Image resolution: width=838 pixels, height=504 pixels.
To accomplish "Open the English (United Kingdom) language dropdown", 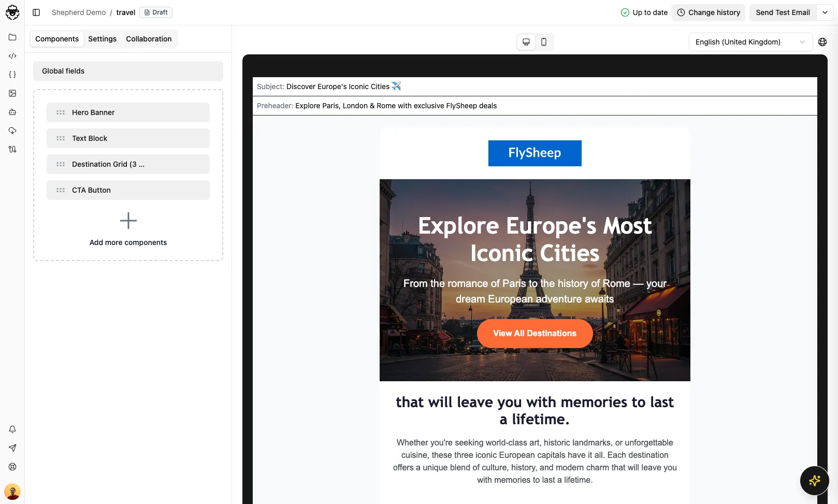I will (750, 42).
